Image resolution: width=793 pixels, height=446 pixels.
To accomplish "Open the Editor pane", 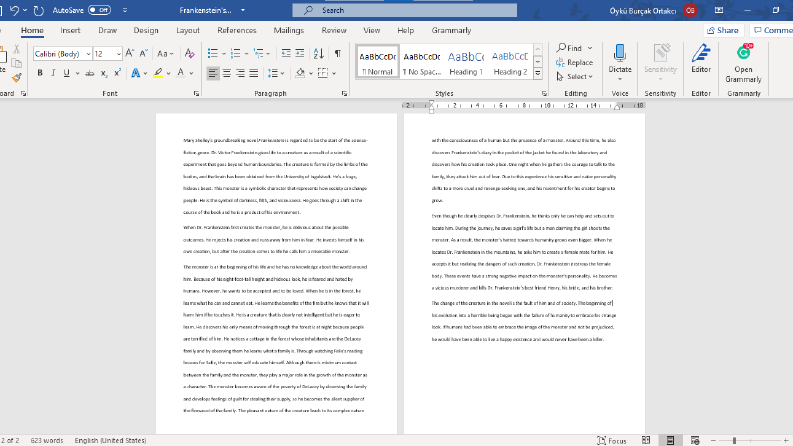I will 701,60.
